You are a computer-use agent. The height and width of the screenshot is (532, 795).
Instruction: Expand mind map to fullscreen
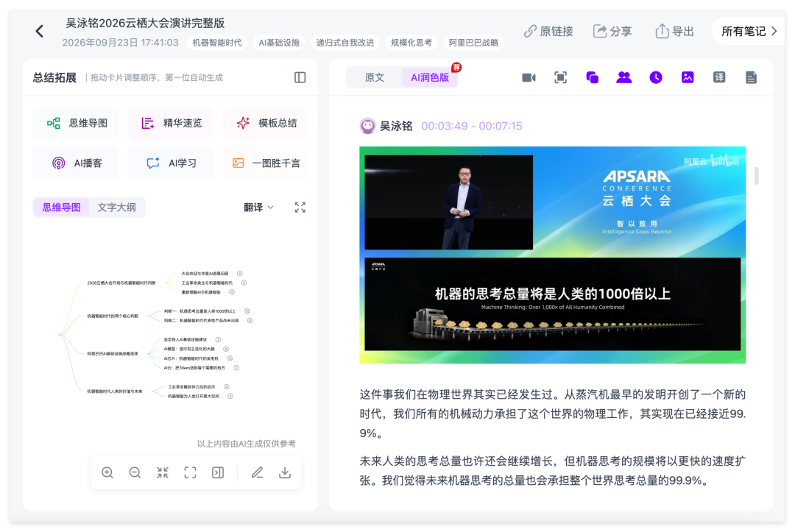300,208
